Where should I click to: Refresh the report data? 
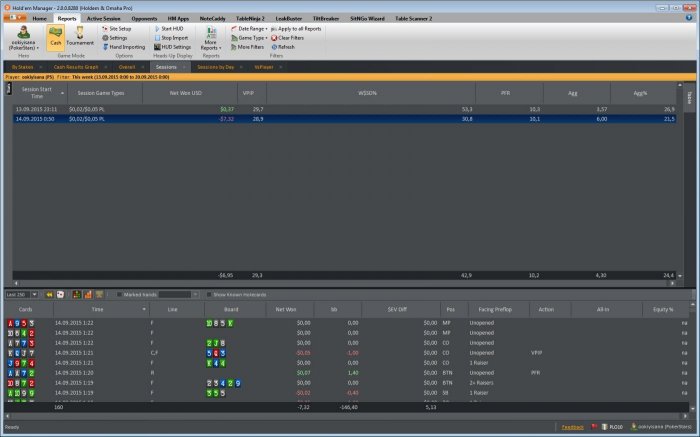pyautogui.click(x=285, y=47)
